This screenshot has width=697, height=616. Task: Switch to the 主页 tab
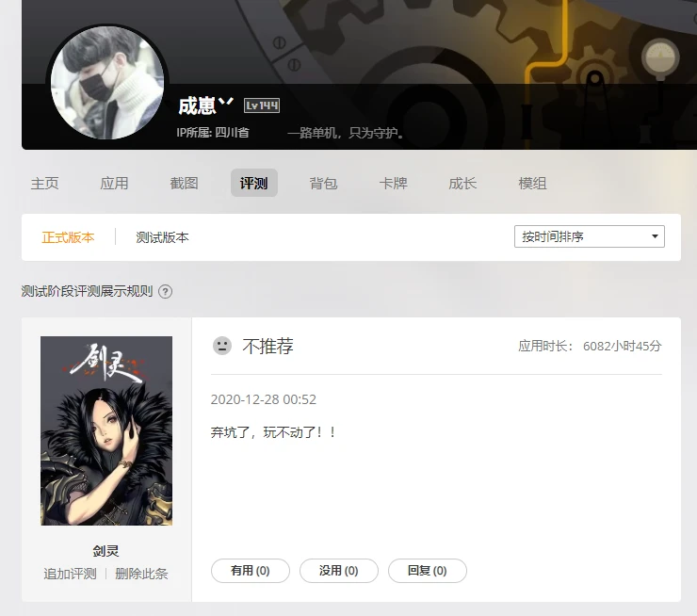click(44, 183)
